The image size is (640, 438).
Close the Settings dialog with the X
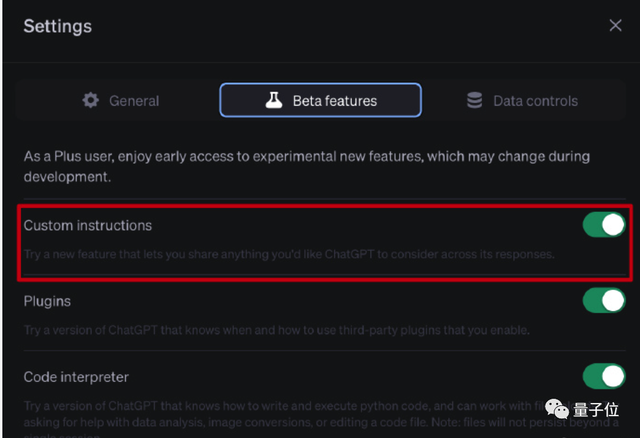615,25
